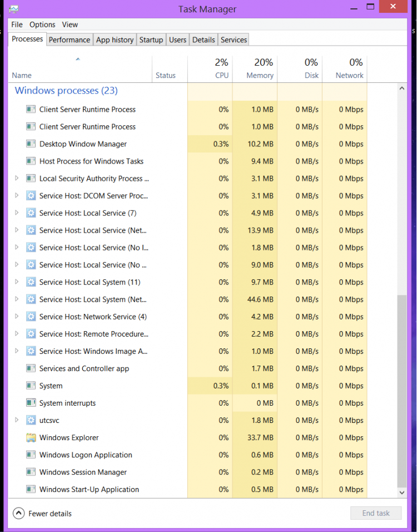Click the Task Manager title bar icon
This screenshot has height=532, width=417.
14,9
